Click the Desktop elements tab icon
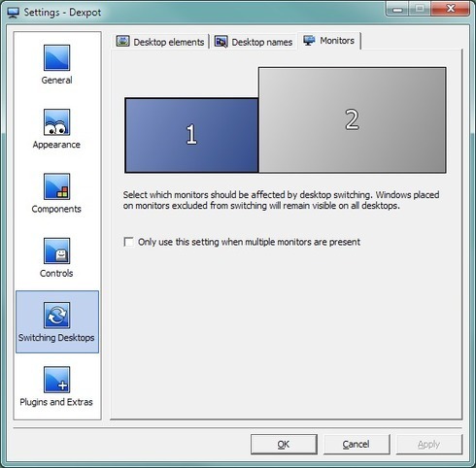 [x=122, y=41]
